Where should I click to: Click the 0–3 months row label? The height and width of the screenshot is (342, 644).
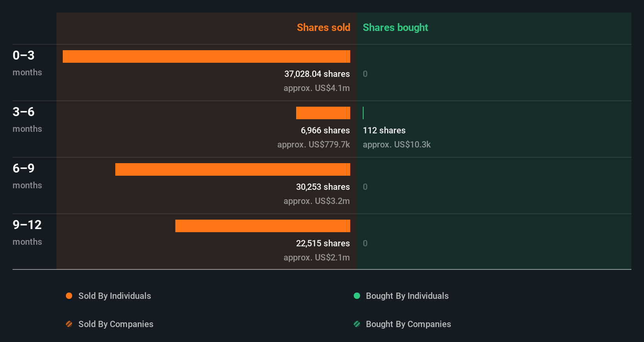click(x=27, y=63)
